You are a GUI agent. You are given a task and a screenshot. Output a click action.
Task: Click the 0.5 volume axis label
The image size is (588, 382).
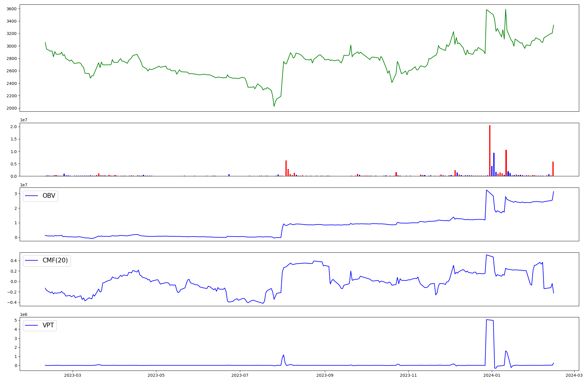[x=14, y=164]
